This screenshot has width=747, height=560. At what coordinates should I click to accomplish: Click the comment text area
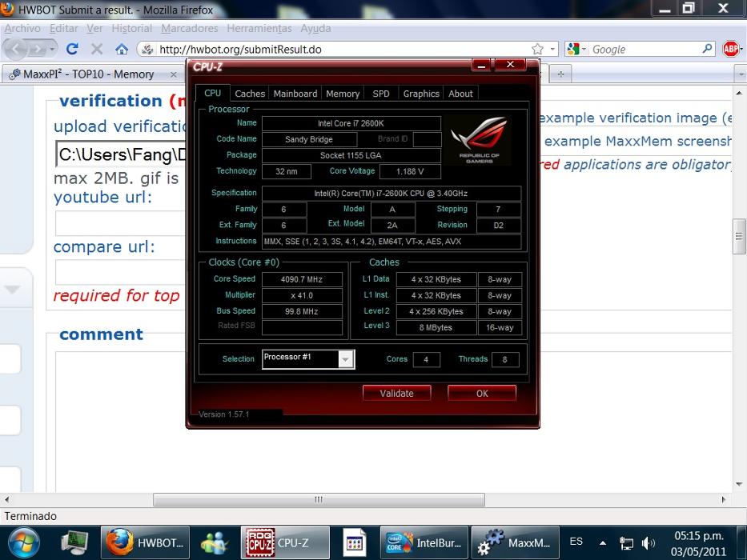pos(393,422)
